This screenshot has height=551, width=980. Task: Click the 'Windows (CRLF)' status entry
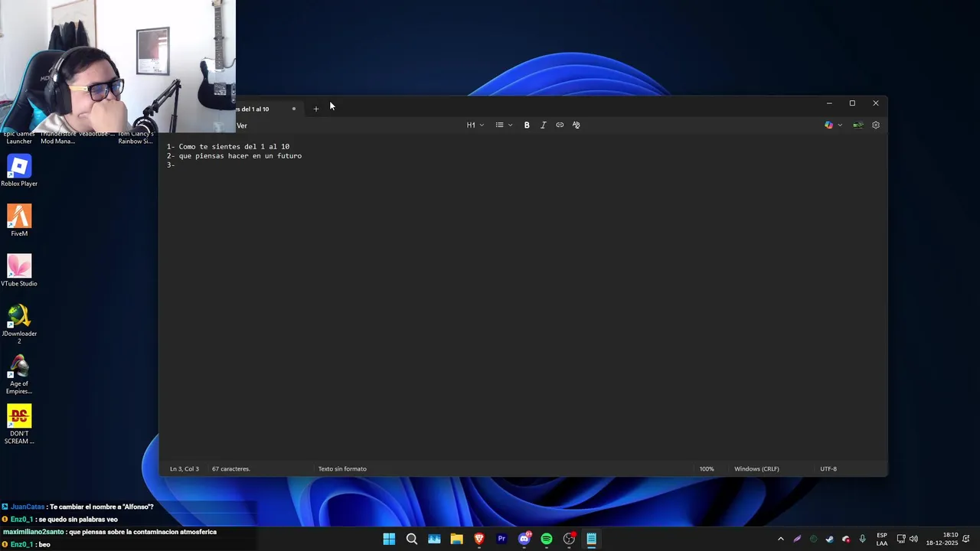coord(756,468)
